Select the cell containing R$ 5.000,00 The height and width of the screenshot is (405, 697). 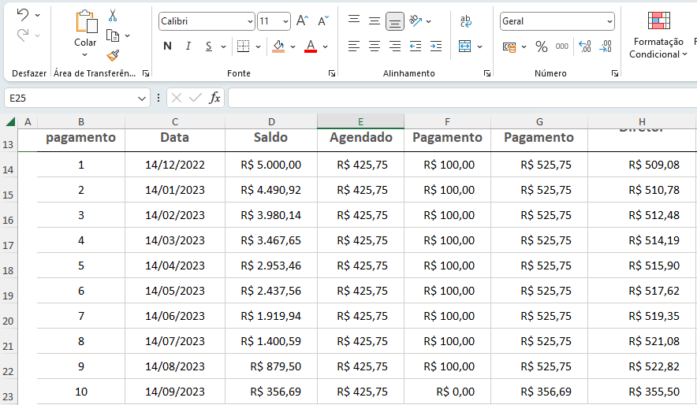click(x=271, y=165)
